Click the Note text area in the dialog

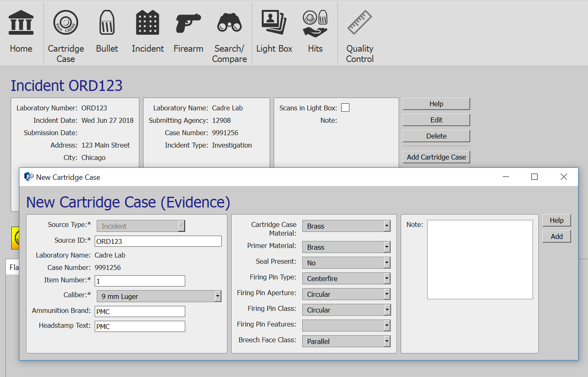tap(480, 260)
